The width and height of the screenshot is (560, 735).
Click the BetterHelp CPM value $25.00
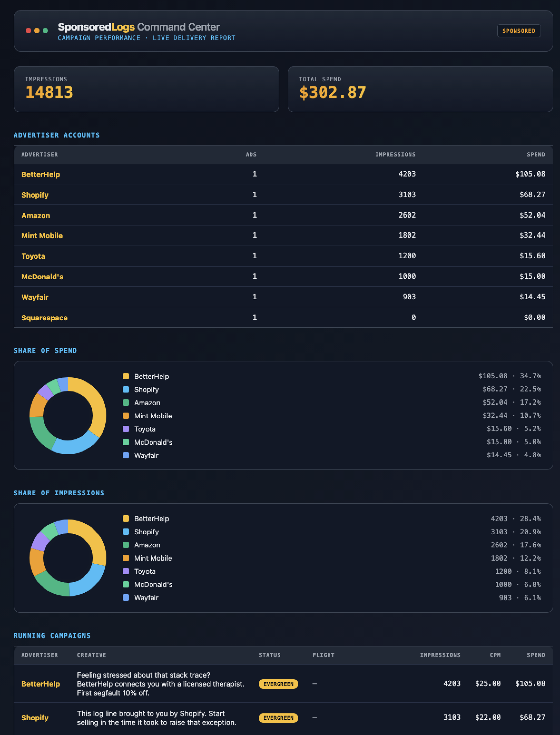pyautogui.click(x=488, y=684)
